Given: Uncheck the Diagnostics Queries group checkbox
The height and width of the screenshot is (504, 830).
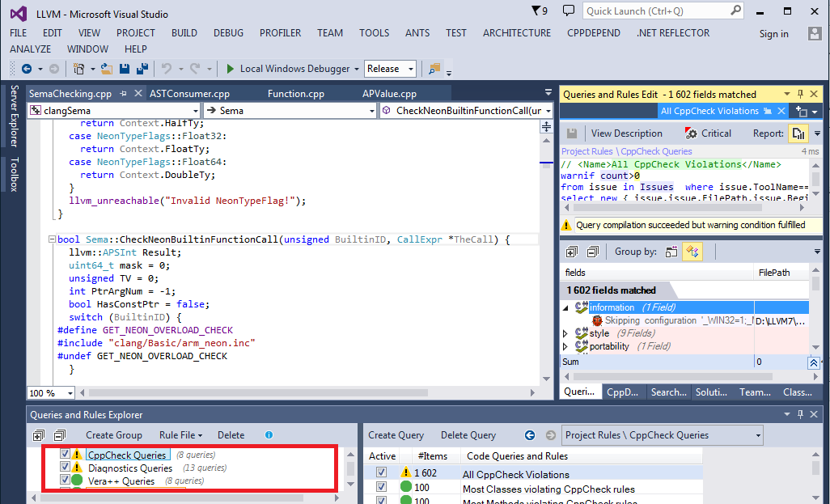Looking at the screenshot, I should pos(65,467).
